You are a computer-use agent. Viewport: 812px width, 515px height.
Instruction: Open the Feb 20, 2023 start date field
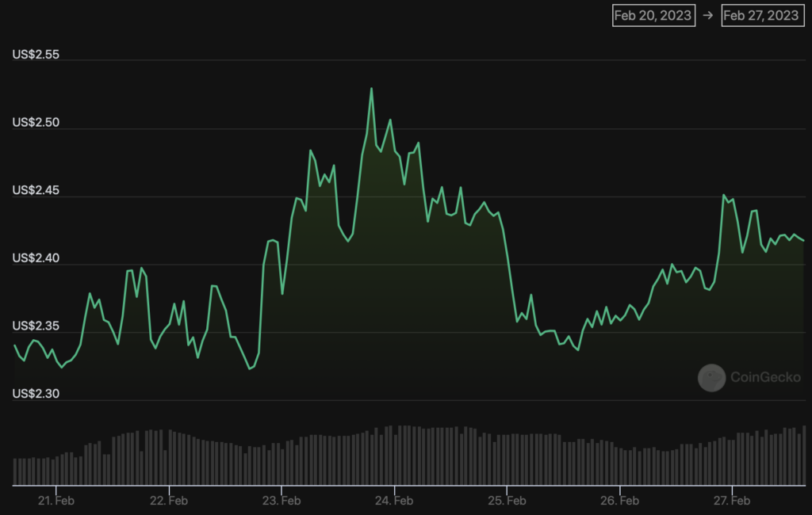coord(653,16)
